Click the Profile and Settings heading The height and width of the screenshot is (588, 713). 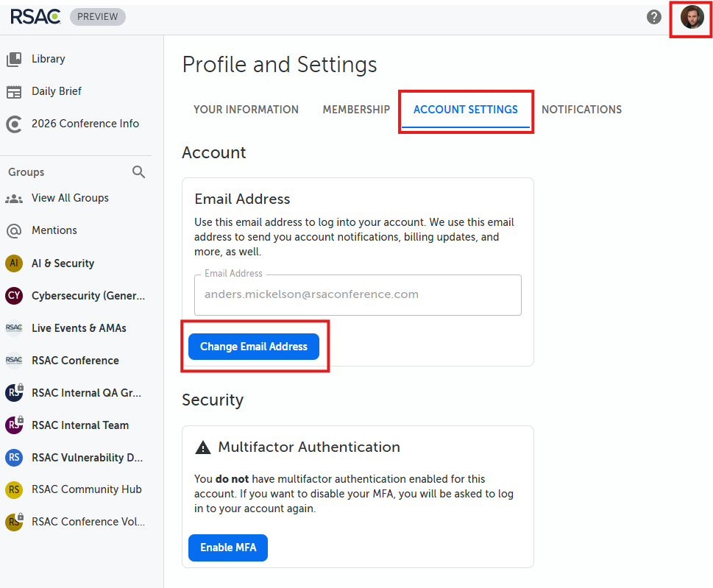[x=280, y=64]
